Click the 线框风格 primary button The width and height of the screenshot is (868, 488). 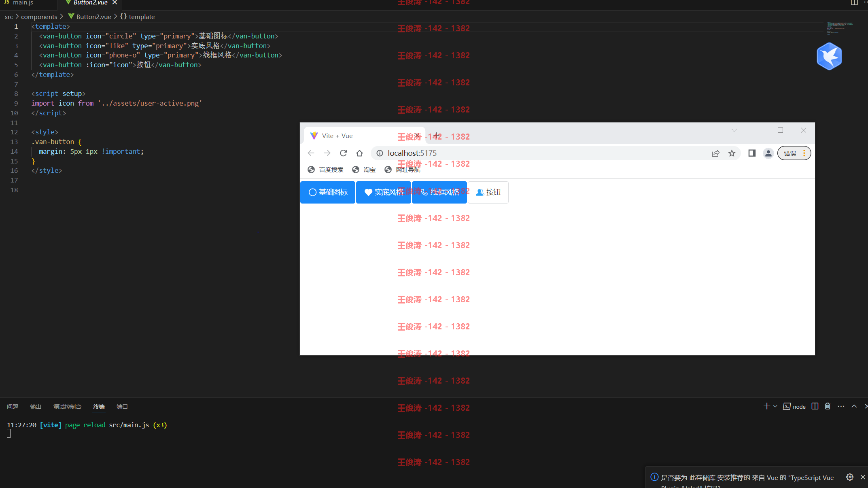439,192
